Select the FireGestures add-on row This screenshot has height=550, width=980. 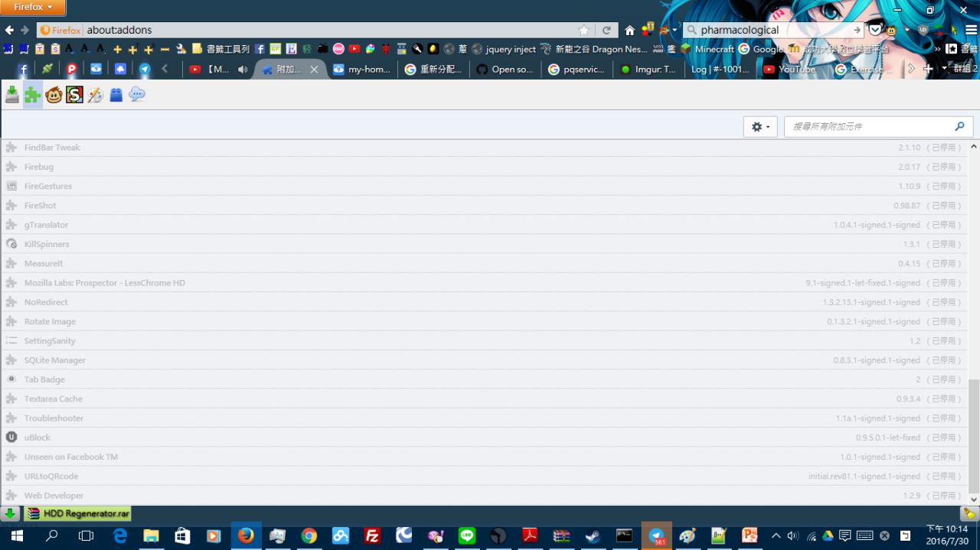484,186
